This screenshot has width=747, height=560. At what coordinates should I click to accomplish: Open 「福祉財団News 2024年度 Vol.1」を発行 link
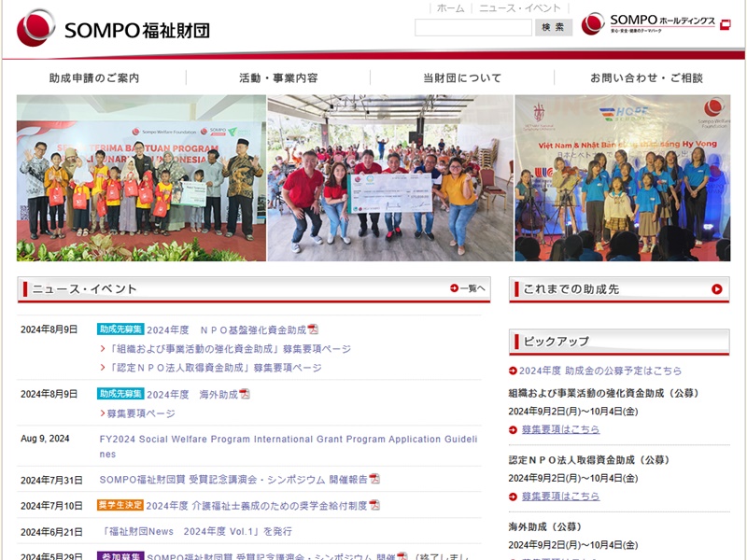click(x=195, y=531)
